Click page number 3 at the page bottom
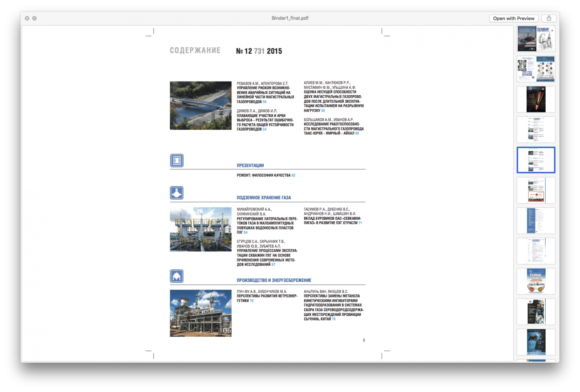The image size is (580, 392). [363, 340]
